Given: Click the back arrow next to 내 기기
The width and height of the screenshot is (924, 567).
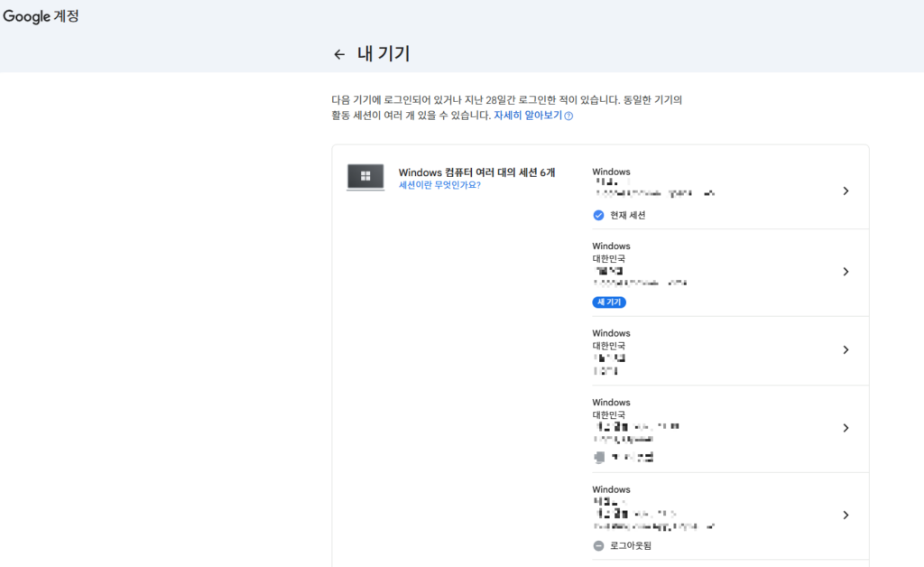Looking at the screenshot, I should [x=339, y=54].
